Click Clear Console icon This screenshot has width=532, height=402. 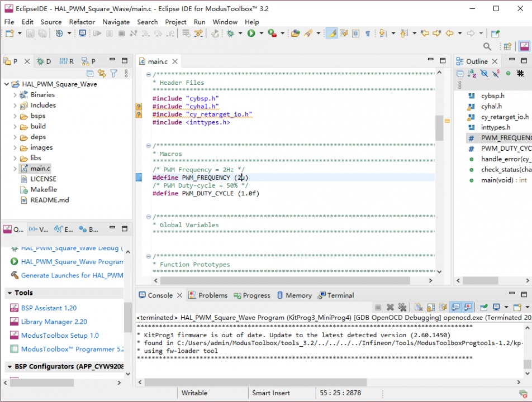419,307
